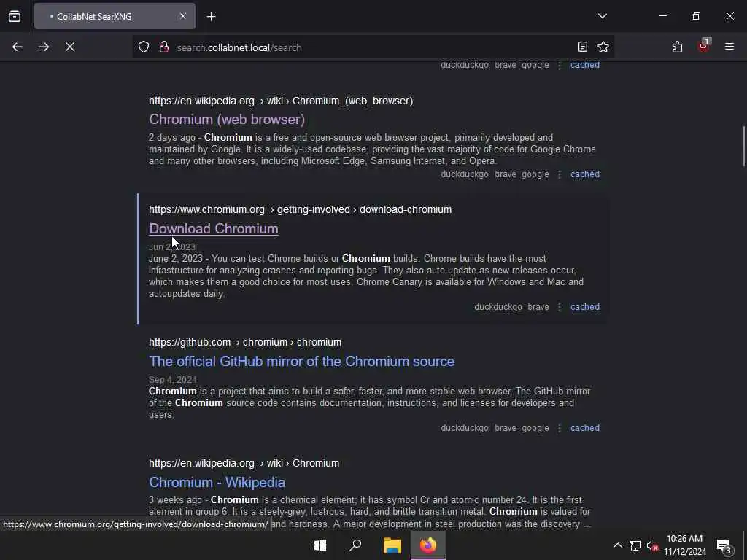This screenshot has width=747, height=560.
Task: Expand more options dots on topmost result
Action: pos(560,65)
